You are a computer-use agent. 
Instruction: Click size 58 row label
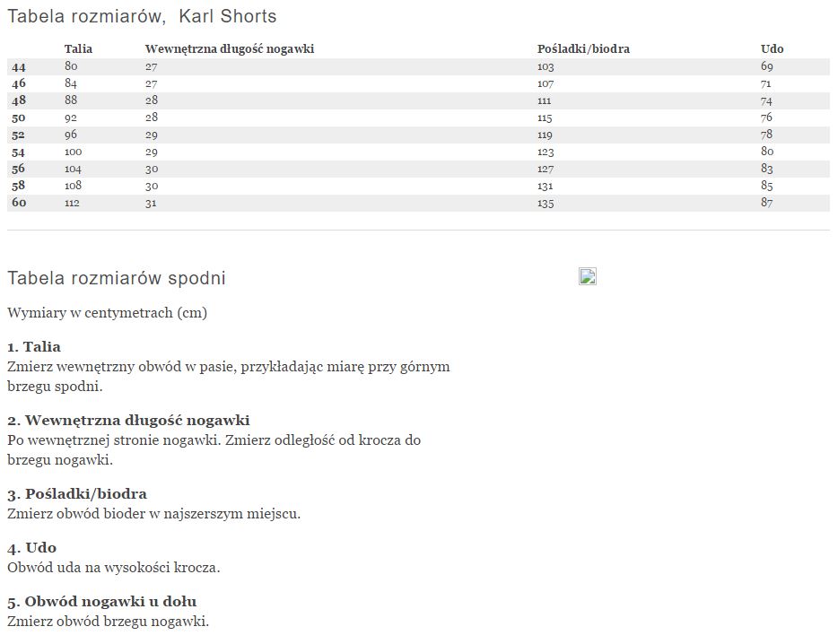19,186
